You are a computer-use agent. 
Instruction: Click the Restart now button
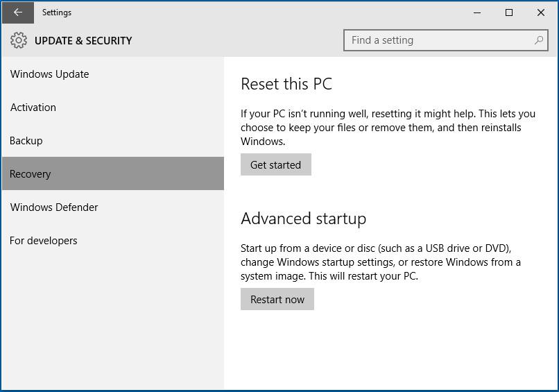tap(277, 299)
